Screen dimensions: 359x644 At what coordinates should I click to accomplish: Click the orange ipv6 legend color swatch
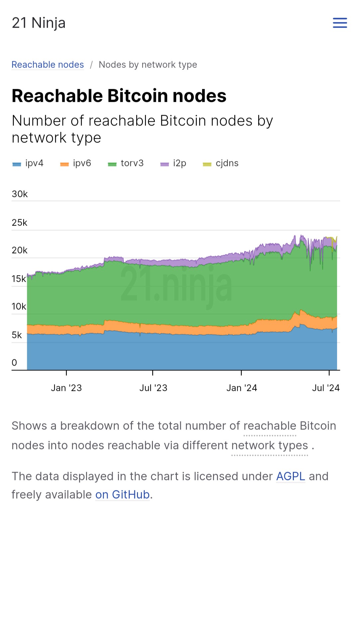[x=64, y=164]
